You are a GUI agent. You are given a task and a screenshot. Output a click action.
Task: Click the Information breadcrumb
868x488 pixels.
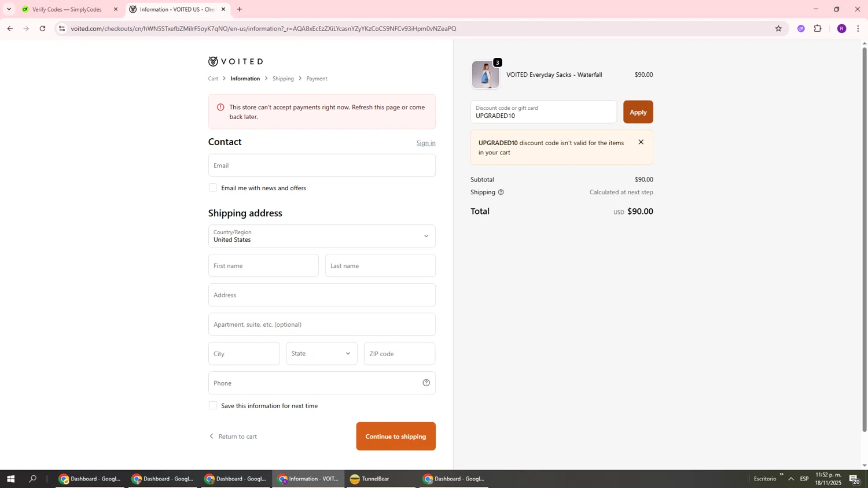245,79
